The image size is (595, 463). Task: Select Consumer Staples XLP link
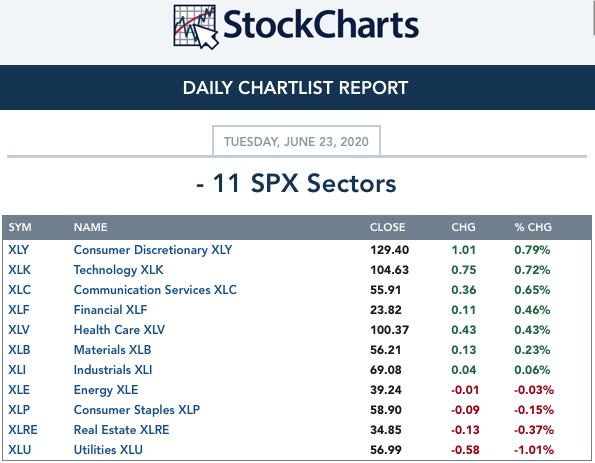[137, 410]
